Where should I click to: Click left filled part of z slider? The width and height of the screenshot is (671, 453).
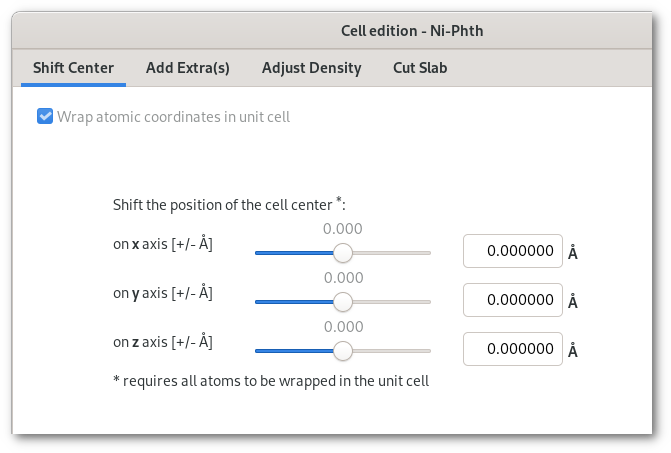(x=290, y=350)
